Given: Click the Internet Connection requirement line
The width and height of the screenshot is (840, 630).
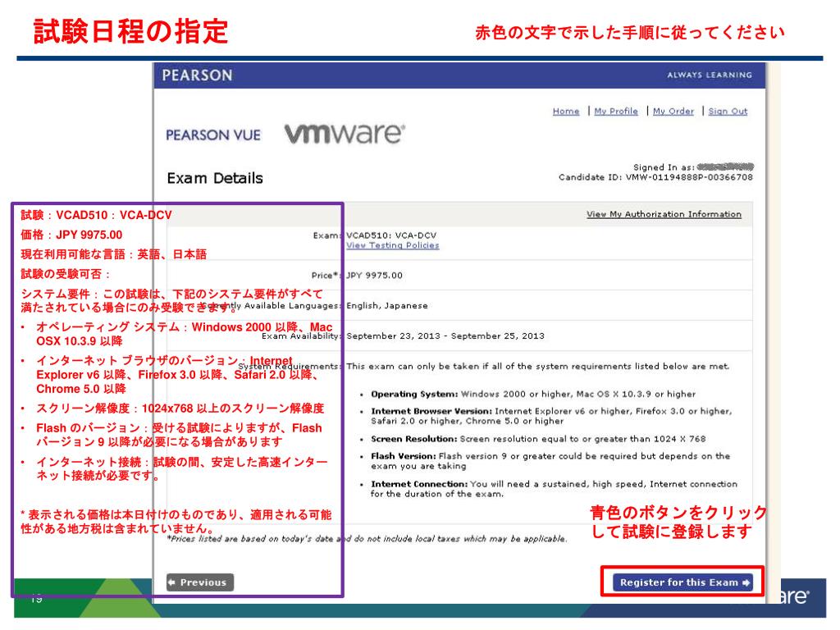Looking at the screenshot, I should 554,489.
